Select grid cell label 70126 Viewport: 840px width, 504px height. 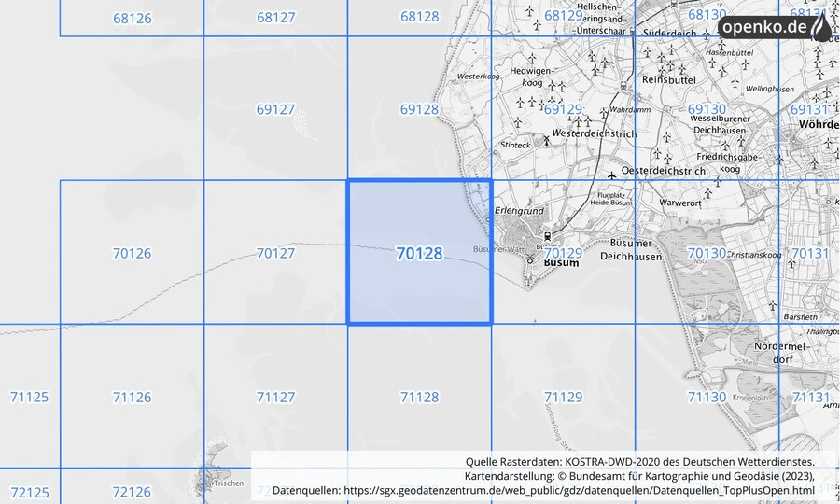point(132,253)
